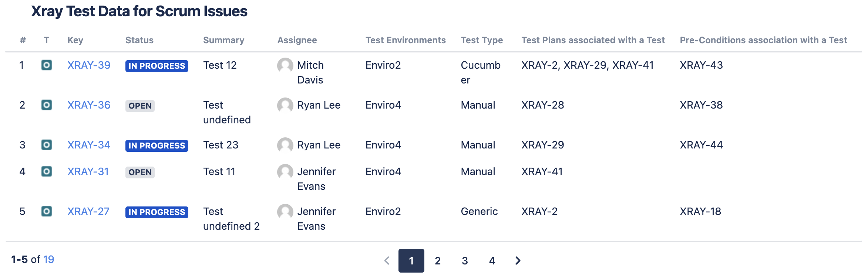Click the previous page left chevron
Viewport: 868px width, 277px height.
(387, 261)
